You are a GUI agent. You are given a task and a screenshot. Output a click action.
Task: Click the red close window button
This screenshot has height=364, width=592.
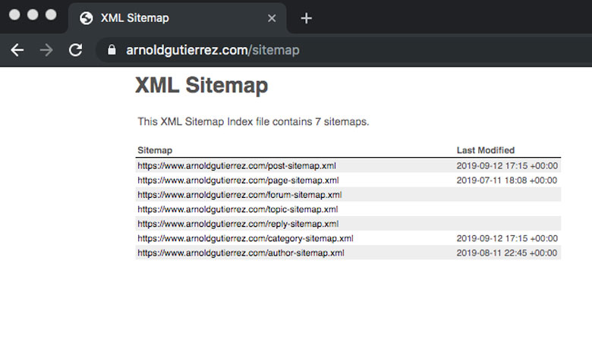point(14,14)
